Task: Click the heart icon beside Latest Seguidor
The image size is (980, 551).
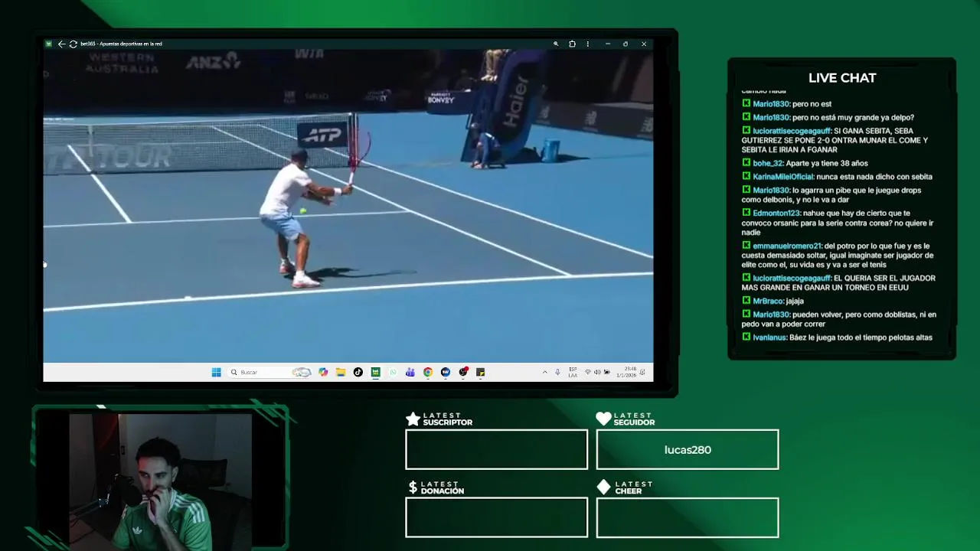Action: point(603,419)
